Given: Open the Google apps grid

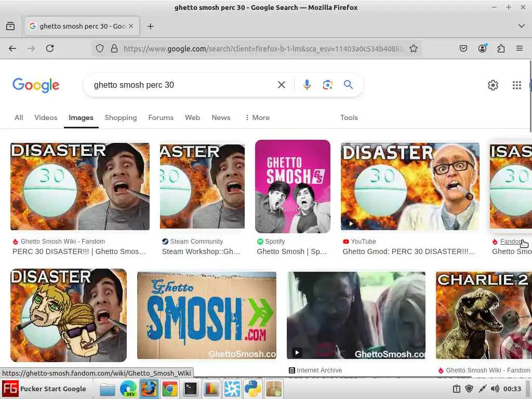Looking at the screenshot, I should pos(517,85).
